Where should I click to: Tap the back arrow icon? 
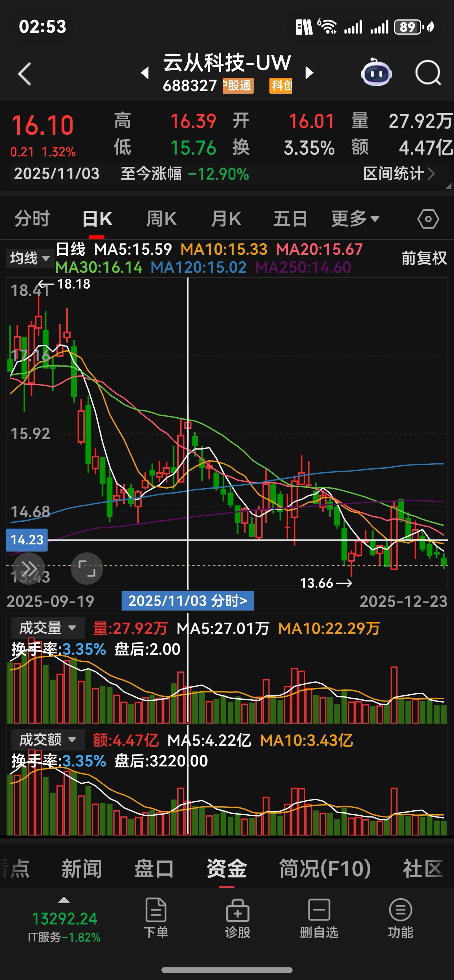(25, 73)
